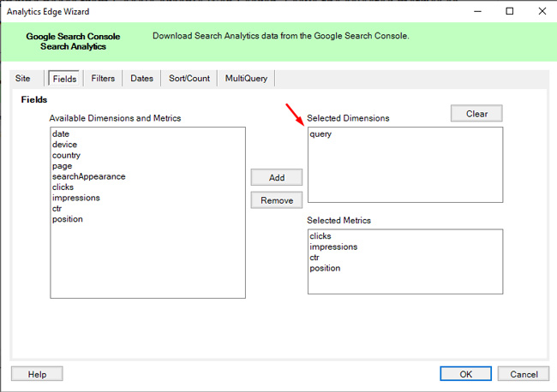Click the Add button
Viewport: 557px width, 392px height.
click(277, 178)
